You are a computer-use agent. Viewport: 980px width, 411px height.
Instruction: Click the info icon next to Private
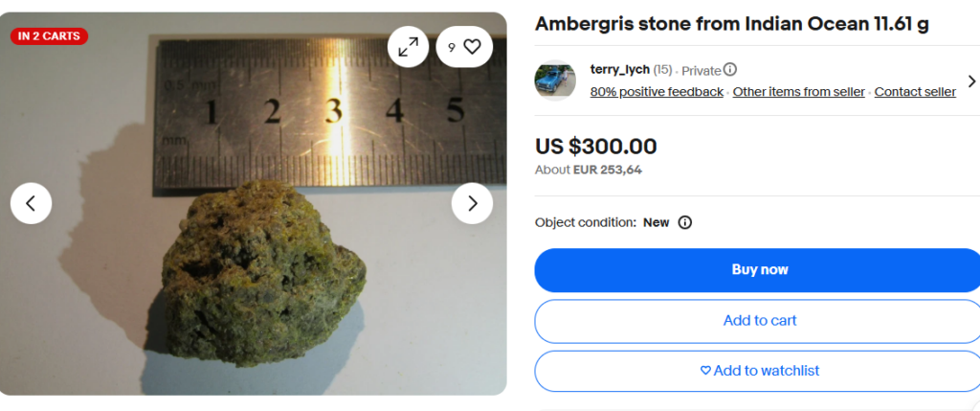click(730, 70)
